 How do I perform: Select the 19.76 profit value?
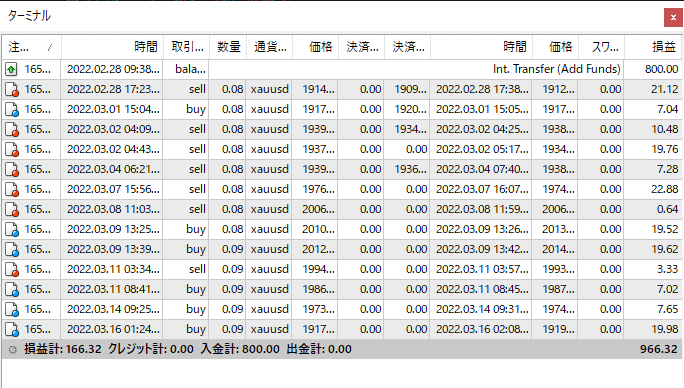(x=664, y=149)
